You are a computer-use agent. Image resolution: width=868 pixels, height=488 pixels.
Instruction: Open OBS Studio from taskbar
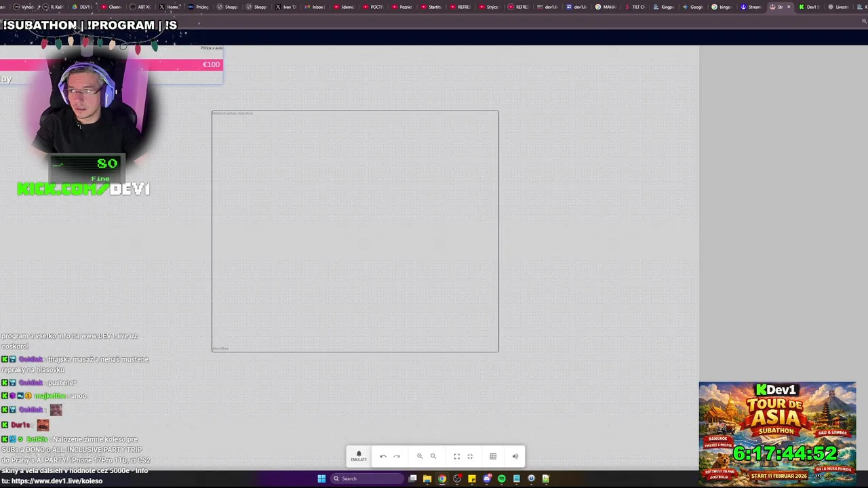(x=457, y=479)
